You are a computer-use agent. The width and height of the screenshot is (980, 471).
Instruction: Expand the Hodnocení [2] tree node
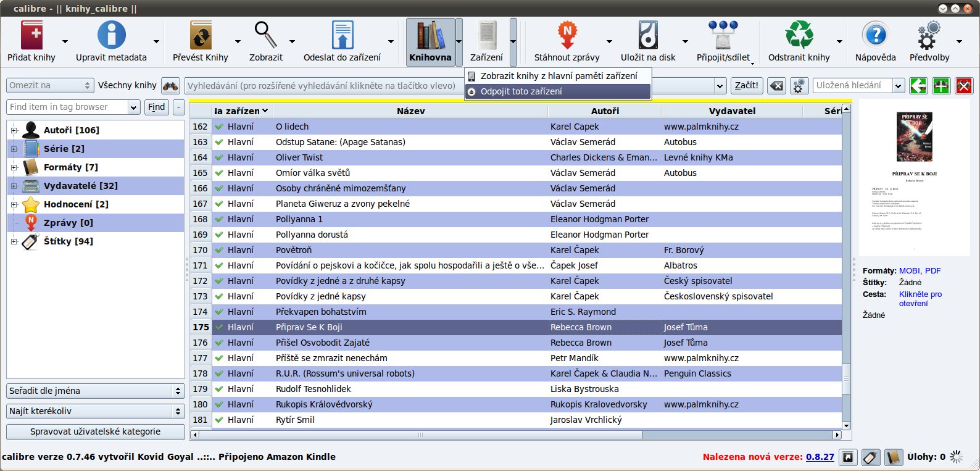click(14, 204)
